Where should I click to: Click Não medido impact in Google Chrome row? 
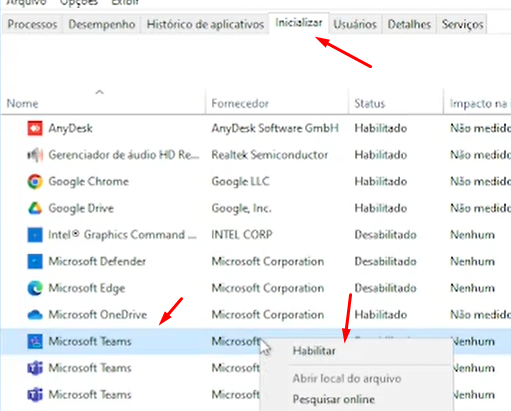(x=480, y=182)
